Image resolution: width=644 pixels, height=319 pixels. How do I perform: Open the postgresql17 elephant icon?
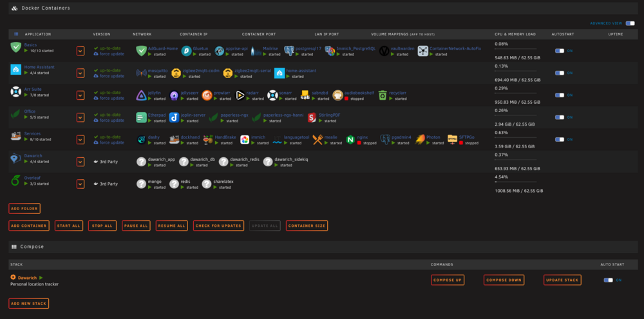click(289, 51)
